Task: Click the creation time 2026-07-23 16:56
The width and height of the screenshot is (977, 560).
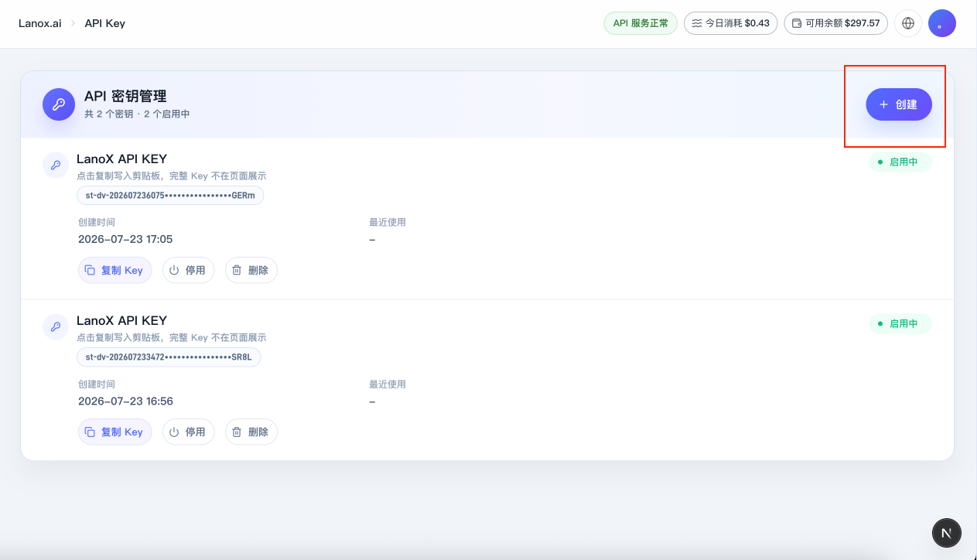Action: tap(125, 401)
